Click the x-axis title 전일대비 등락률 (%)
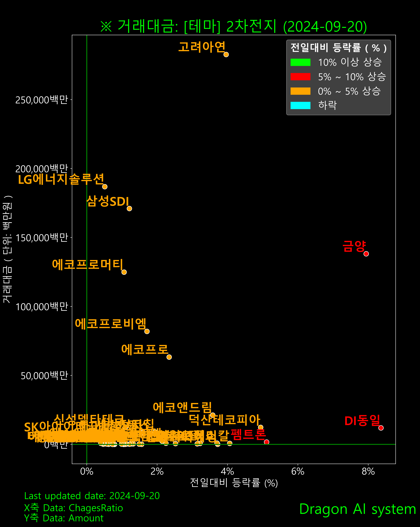Screen dimensions: 420x527 pyautogui.click(x=234, y=483)
